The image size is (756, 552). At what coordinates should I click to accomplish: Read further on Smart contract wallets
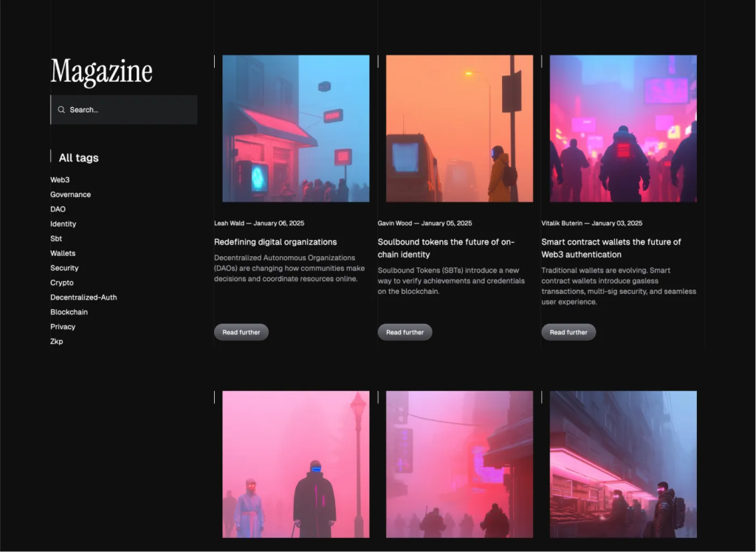[x=568, y=332]
